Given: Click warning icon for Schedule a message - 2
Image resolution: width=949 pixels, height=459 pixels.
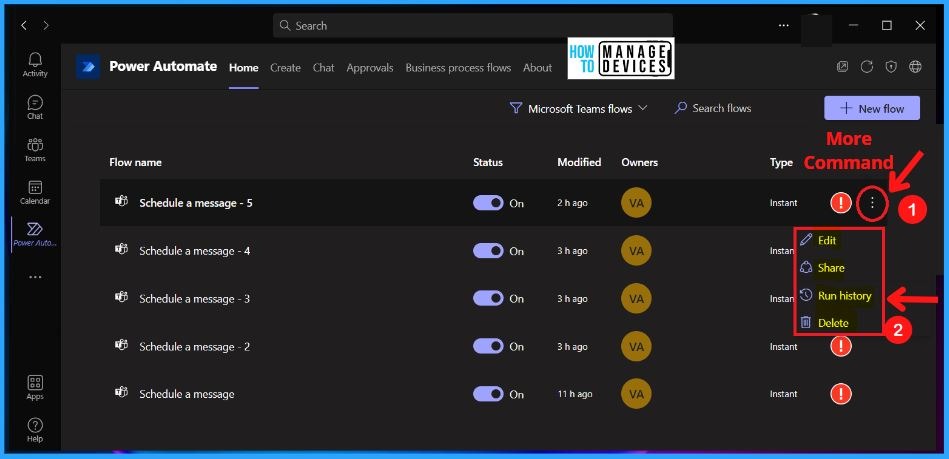Looking at the screenshot, I should pyautogui.click(x=841, y=346).
